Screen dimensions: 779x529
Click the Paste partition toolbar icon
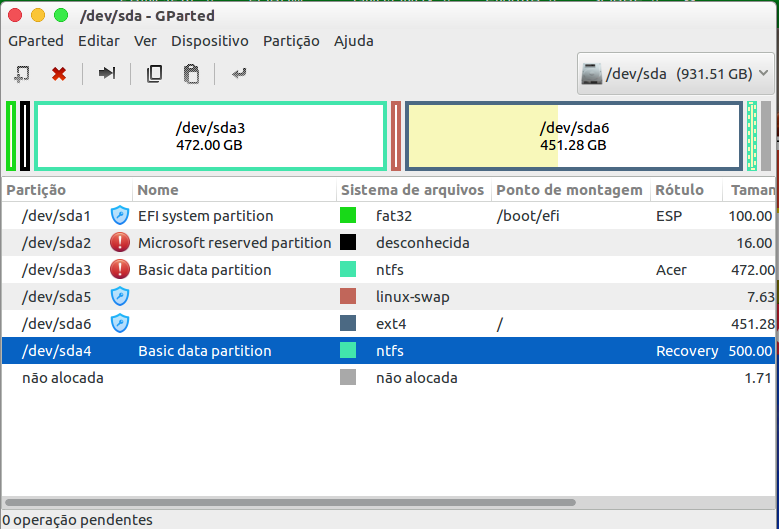pos(191,73)
